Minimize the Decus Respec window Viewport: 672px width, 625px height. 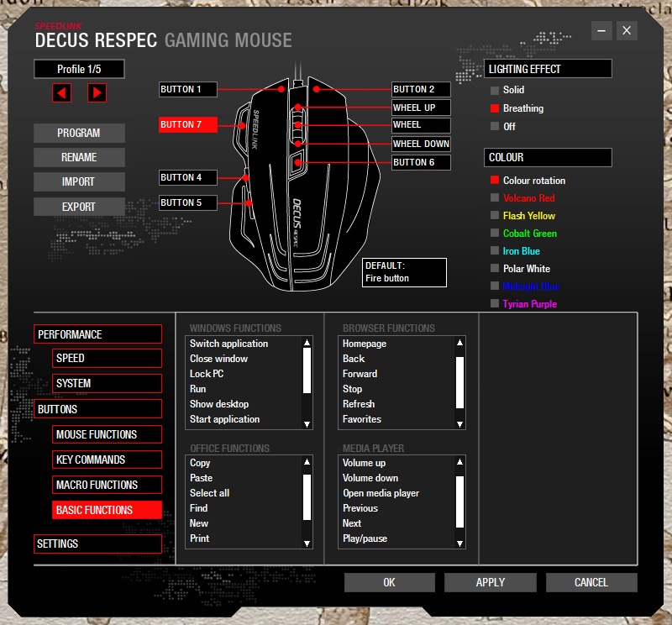point(601,31)
